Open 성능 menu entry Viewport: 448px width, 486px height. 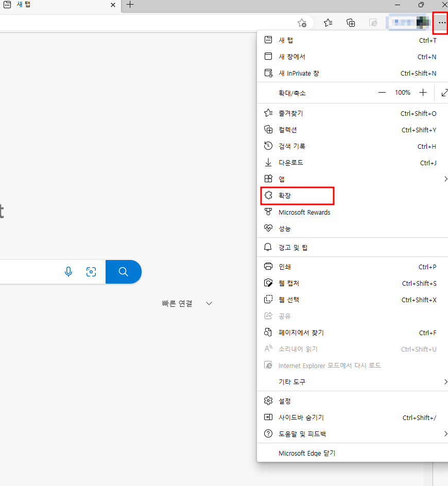[353, 229]
